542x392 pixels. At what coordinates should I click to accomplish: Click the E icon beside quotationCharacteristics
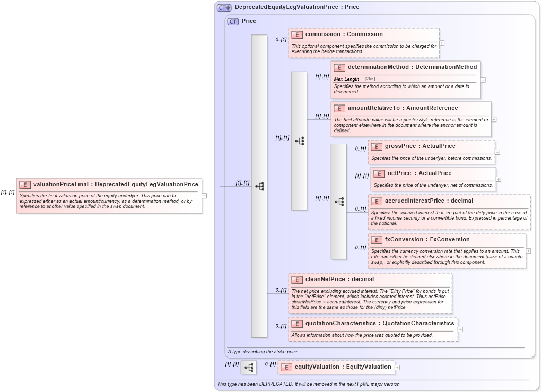[297, 324]
